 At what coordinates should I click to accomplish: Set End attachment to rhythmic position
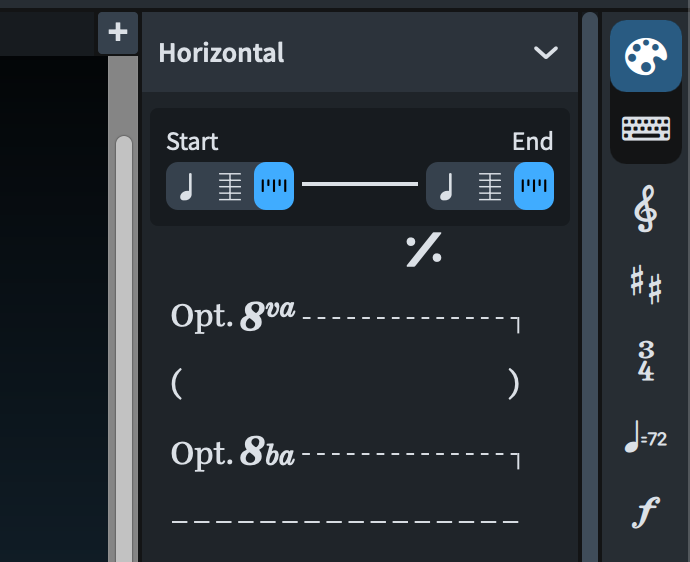534,187
